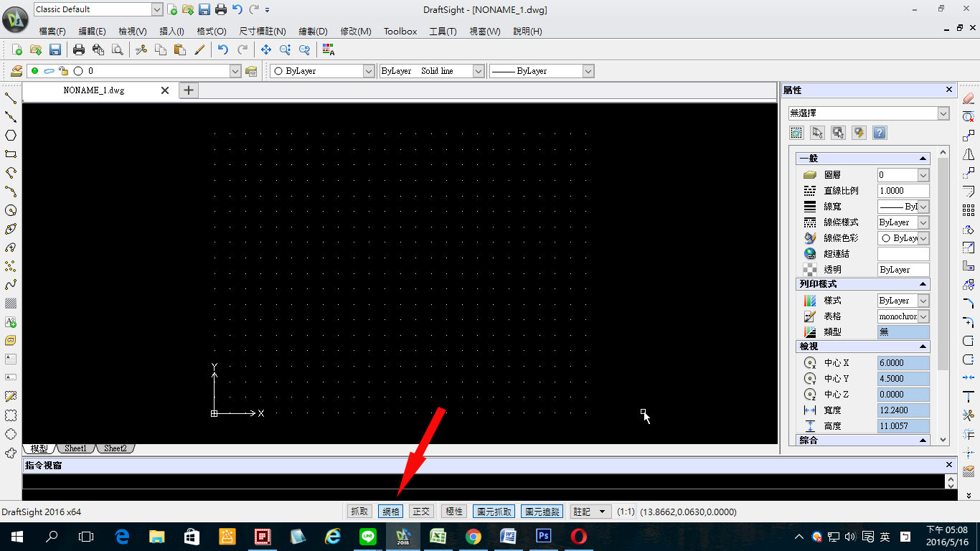
Task: Click the Pan tool icon in toolbar
Action: point(266,50)
